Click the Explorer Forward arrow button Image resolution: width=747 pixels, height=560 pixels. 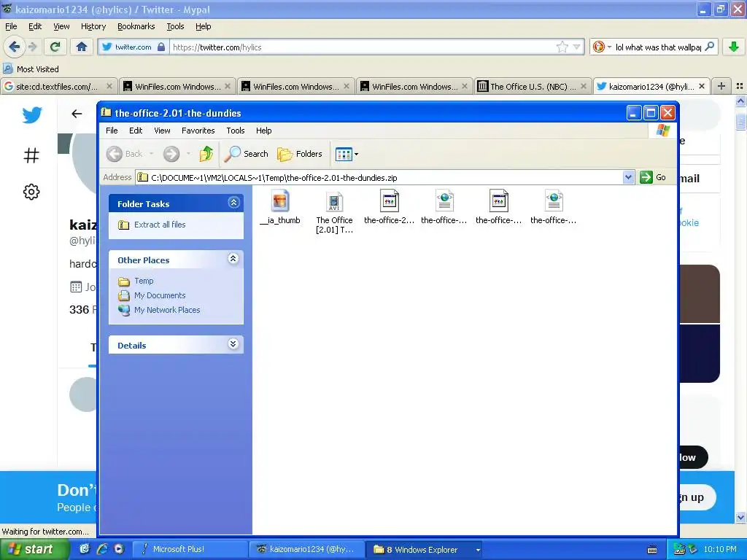(171, 154)
